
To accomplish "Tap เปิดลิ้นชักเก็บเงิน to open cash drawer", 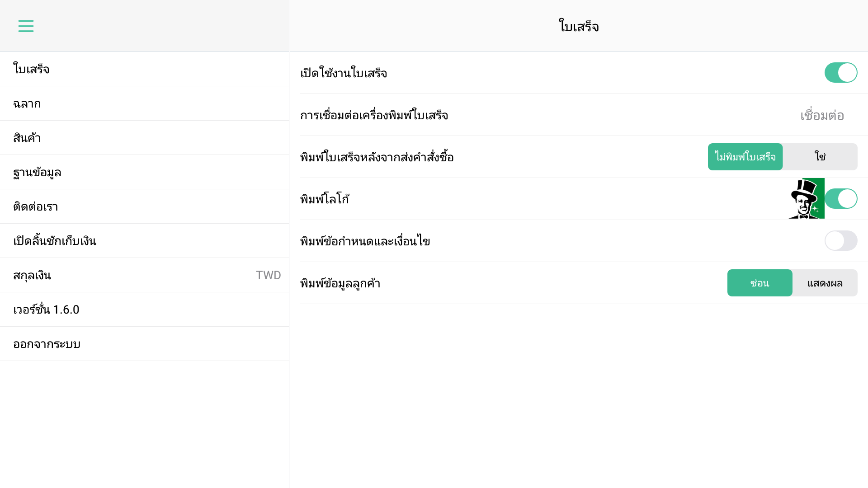I will tap(144, 241).
